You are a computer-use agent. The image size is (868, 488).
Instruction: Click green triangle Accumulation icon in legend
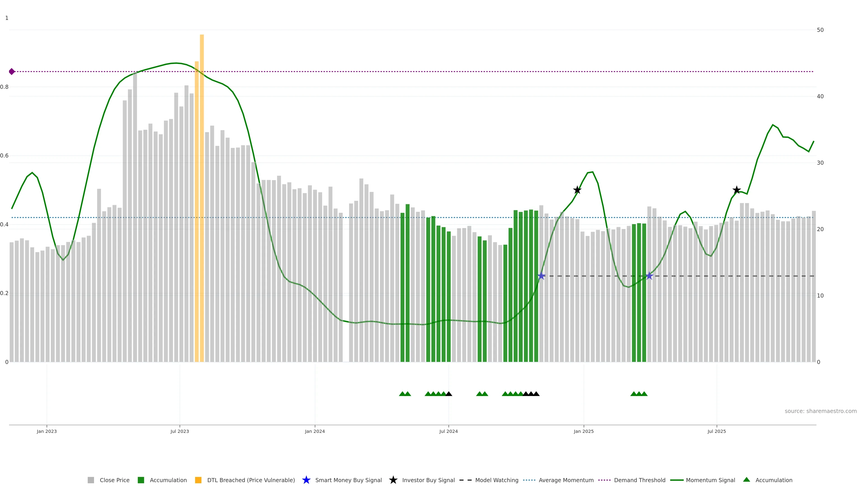(746, 480)
